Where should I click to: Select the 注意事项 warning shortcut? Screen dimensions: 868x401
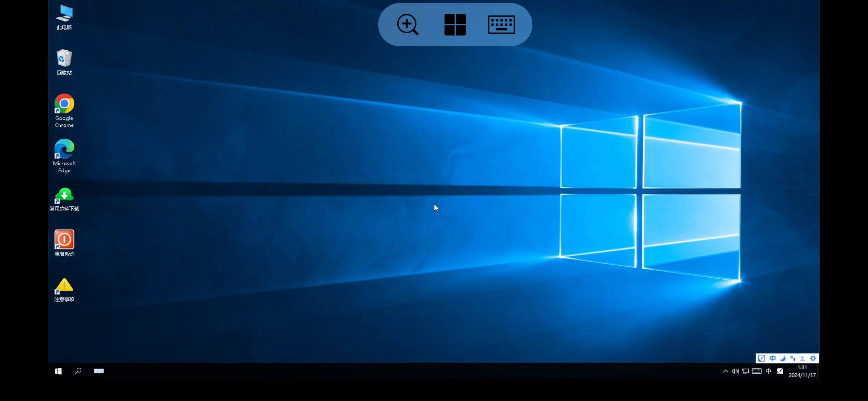tap(64, 289)
